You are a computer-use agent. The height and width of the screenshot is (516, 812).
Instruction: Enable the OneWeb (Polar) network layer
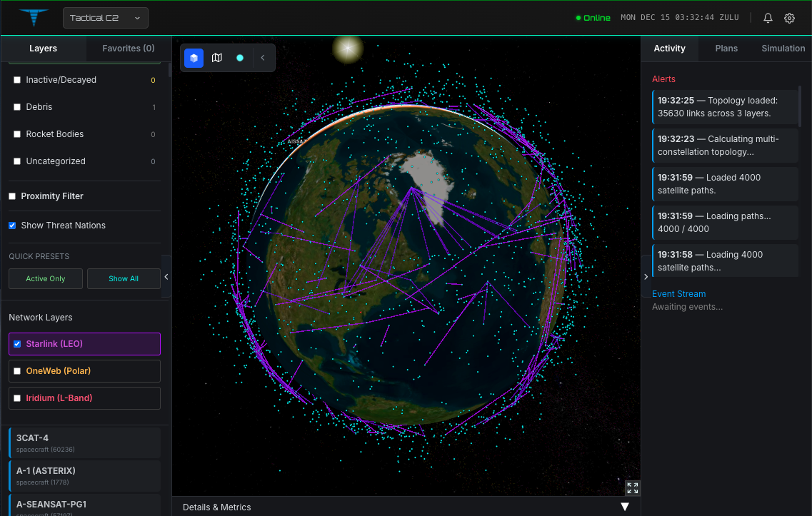pyautogui.click(x=17, y=371)
